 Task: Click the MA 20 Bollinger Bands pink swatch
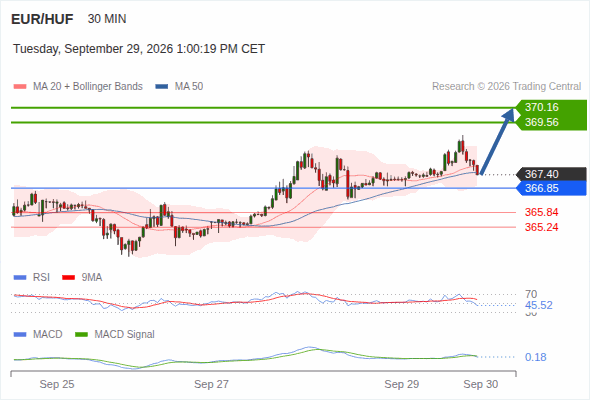coord(20,87)
